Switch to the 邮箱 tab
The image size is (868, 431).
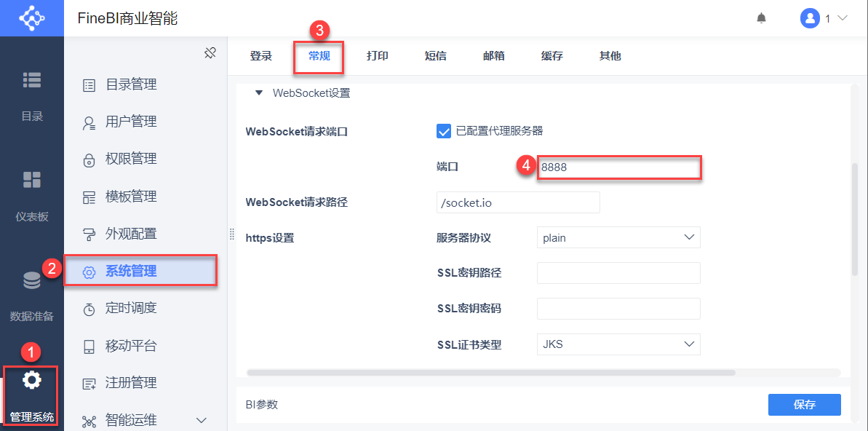click(493, 56)
